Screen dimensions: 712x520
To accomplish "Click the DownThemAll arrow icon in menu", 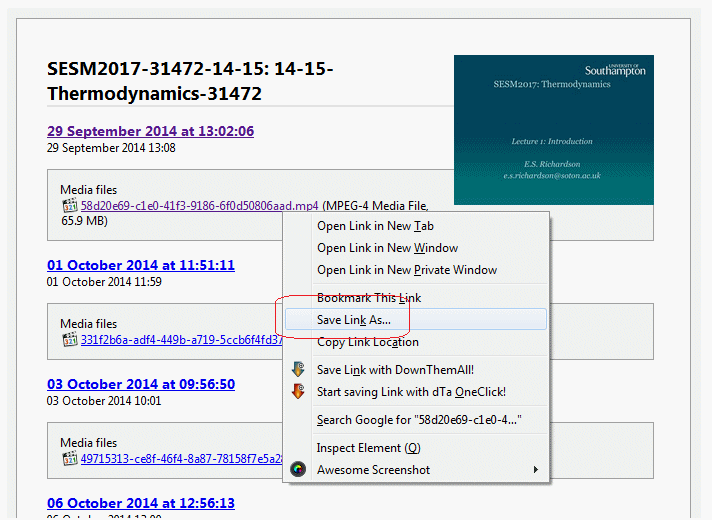I will click(x=298, y=370).
